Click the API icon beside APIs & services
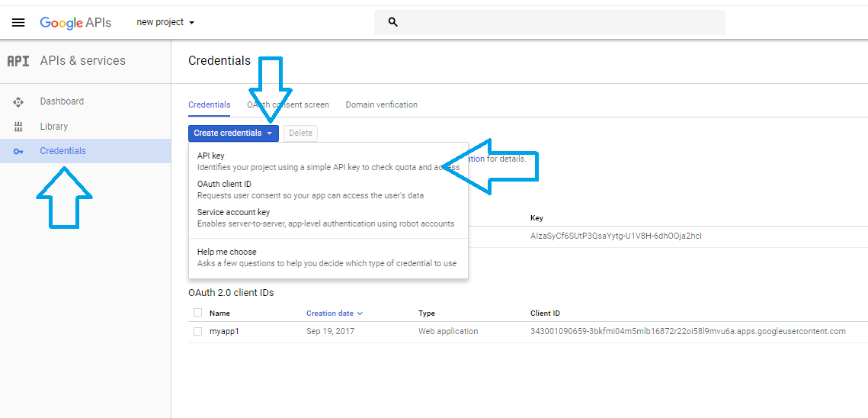This screenshot has width=868, height=418. 18,61
